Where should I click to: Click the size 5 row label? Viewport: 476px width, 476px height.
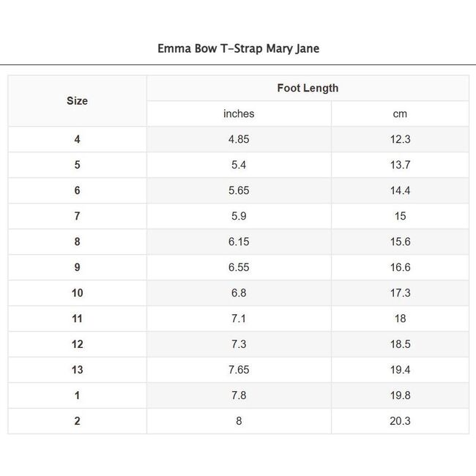[77, 165]
